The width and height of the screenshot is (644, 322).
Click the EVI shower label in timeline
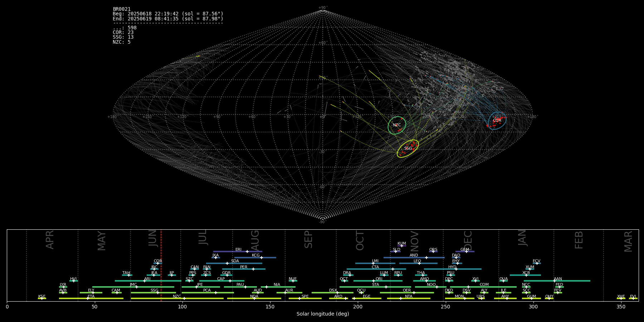tap(633, 297)
